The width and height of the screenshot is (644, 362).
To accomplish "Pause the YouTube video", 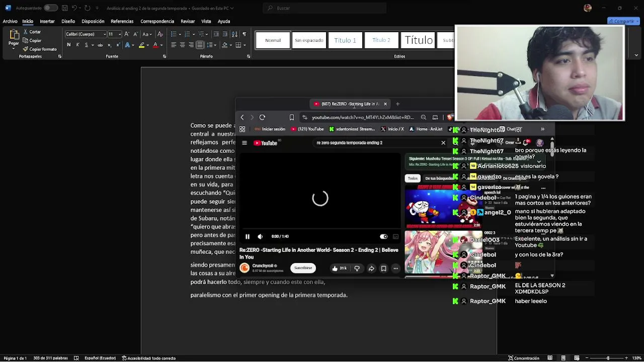I will coord(248,236).
